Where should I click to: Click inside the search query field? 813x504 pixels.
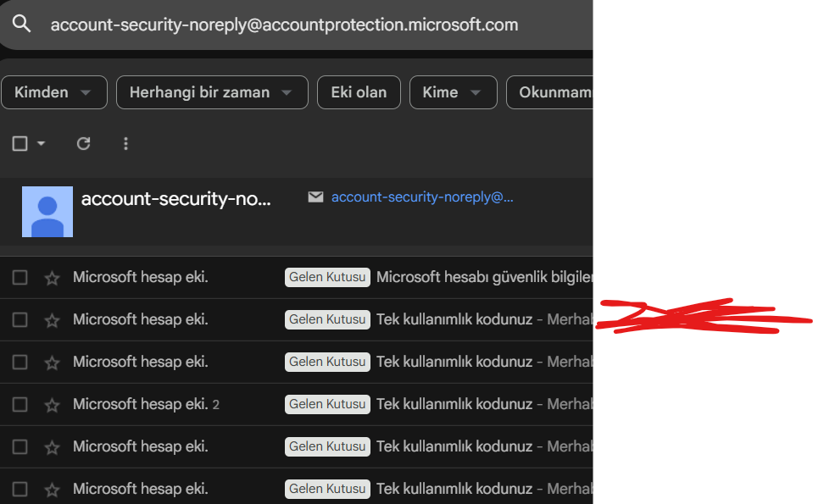tap(284, 25)
